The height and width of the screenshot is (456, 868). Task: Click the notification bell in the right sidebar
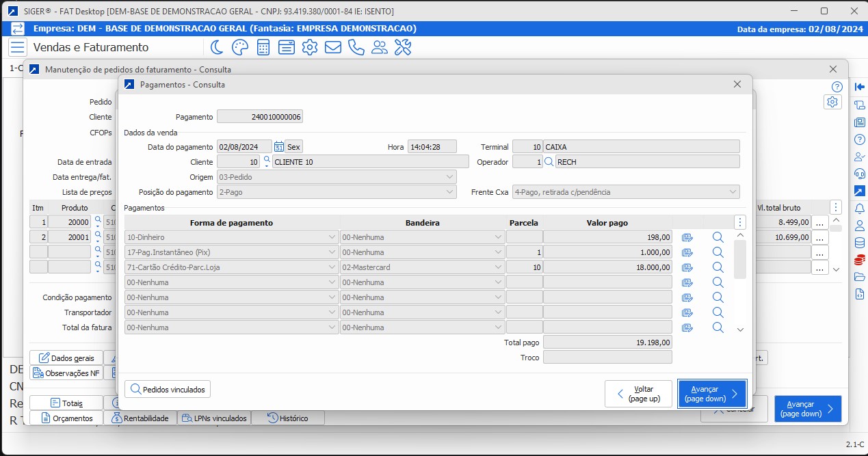pos(860,209)
